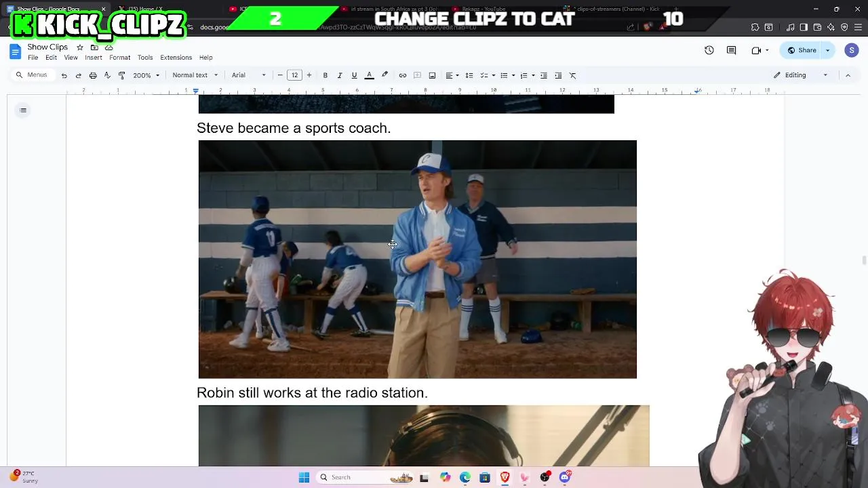868x488 pixels.
Task: Open the Insert menu
Action: coord(94,58)
